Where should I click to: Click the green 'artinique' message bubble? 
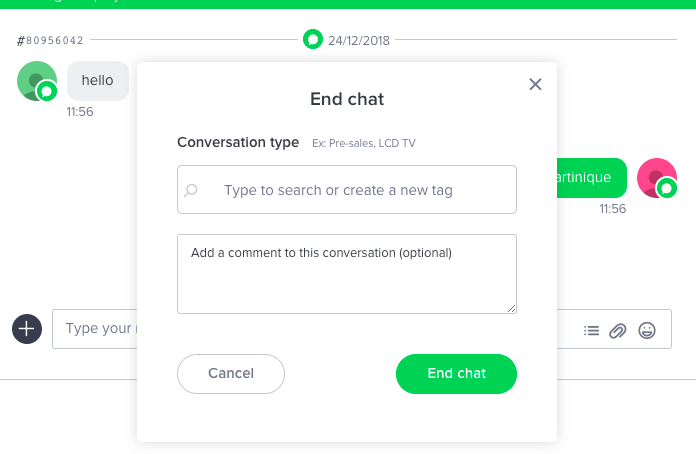pyautogui.click(x=592, y=178)
